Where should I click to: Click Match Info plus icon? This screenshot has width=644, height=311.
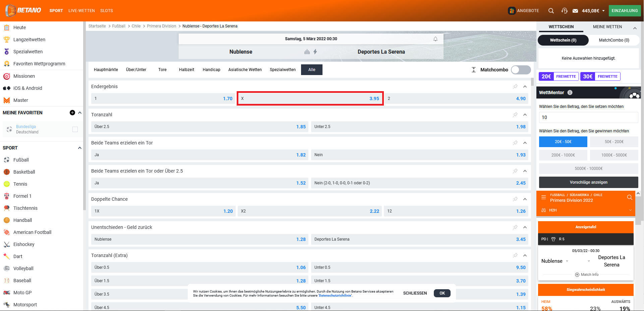(x=577, y=274)
